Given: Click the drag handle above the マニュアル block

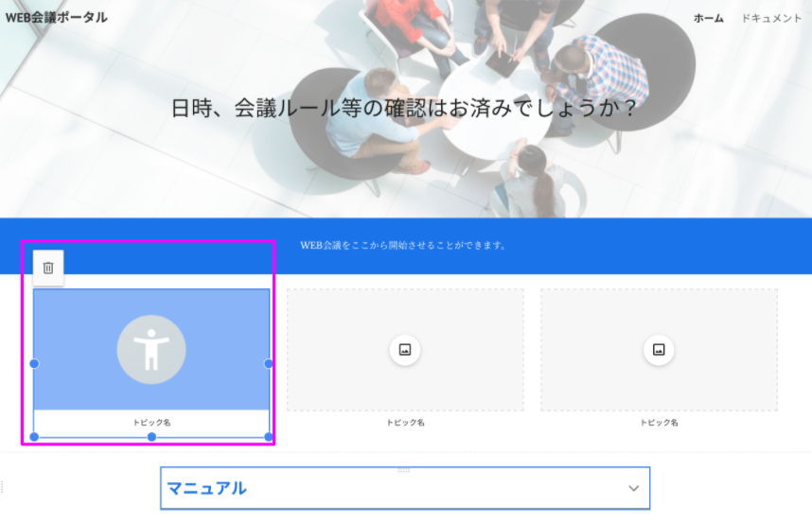Looking at the screenshot, I should pos(404,470).
